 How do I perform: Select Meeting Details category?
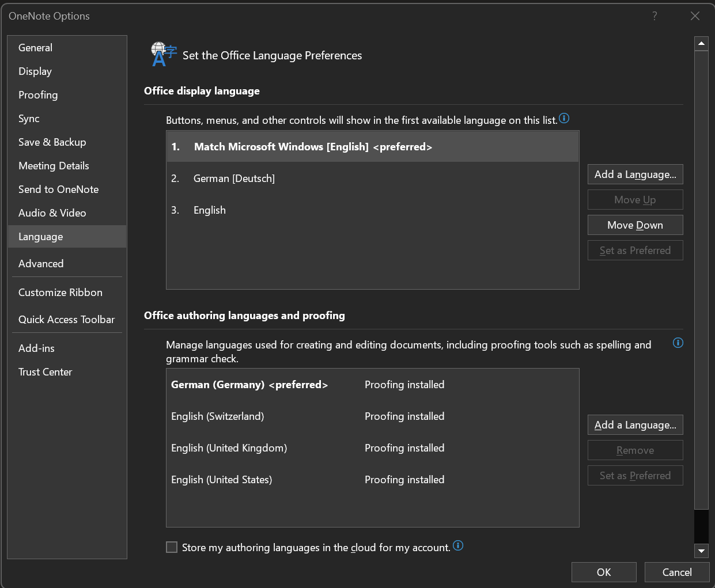[67, 166]
